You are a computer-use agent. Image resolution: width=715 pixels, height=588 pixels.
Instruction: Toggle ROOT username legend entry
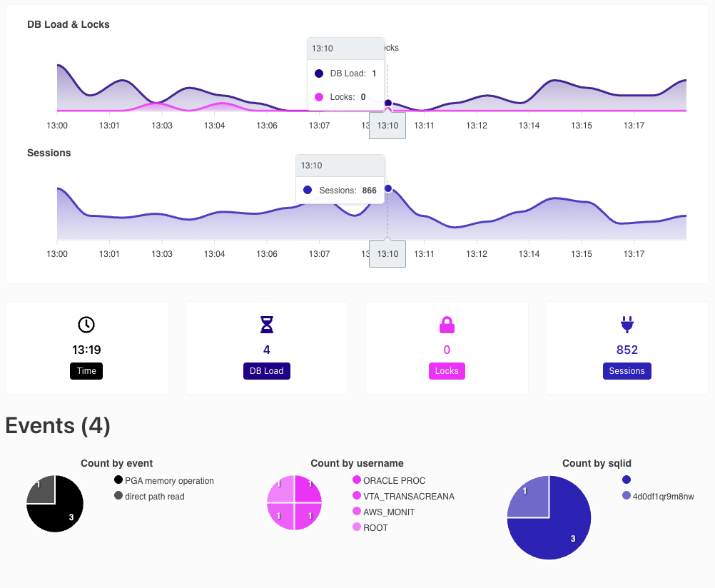point(370,528)
